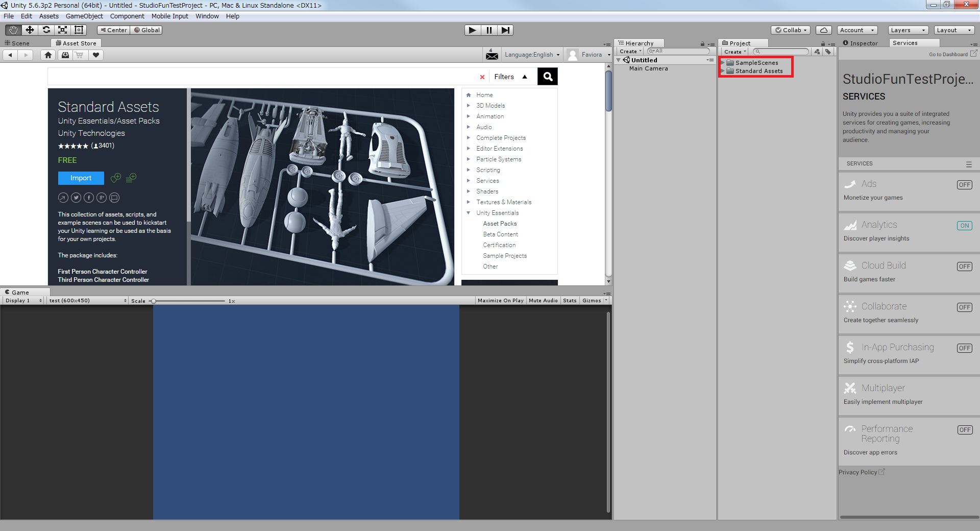Select the Hand tool in the toolbar
Screen dimensions: 980x531
13,30
